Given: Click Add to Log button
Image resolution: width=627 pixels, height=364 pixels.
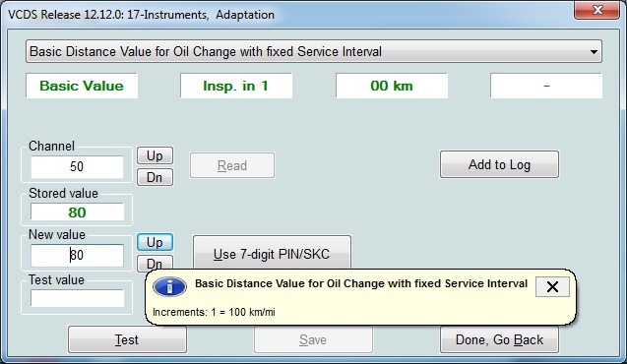Looking at the screenshot, I should (x=499, y=164).
